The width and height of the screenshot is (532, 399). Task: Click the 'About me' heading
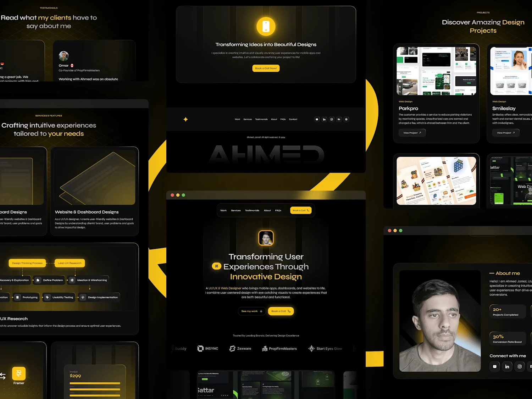pyautogui.click(x=508, y=273)
